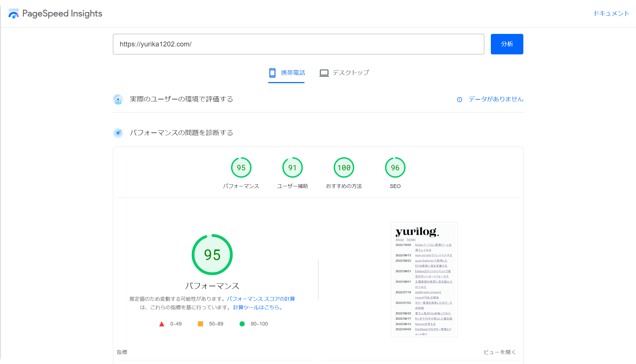The height and width of the screenshot is (364, 636).
Task: Click the green 90–100 legend marker
Action: (x=242, y=324)
